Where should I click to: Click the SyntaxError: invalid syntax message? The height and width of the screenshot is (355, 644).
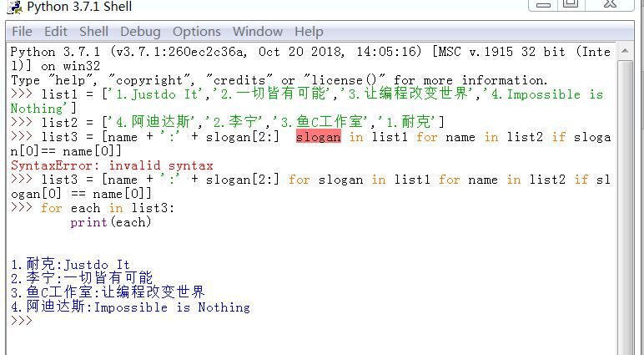(112, 165)
